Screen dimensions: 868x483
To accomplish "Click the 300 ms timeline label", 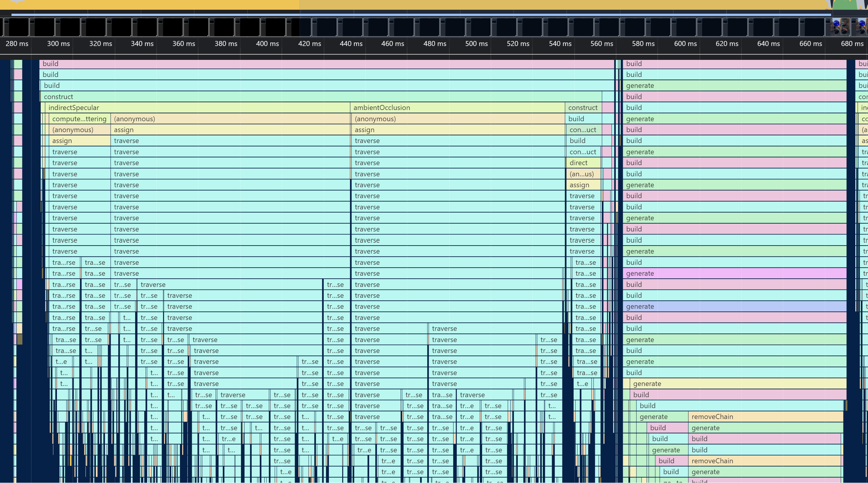I will (58, 43).
